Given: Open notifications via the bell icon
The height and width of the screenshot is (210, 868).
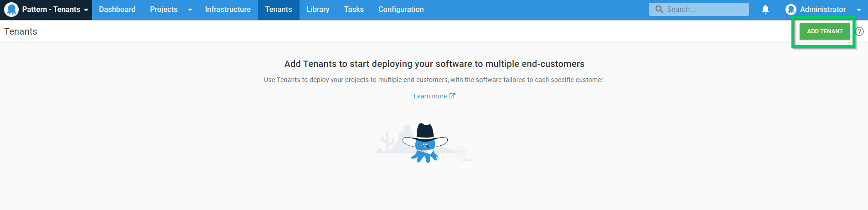Looking at the screenshot, I should (x=765, y=9).
